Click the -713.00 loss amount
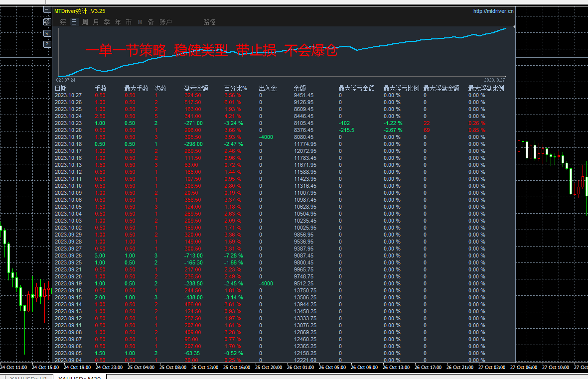 193,255
